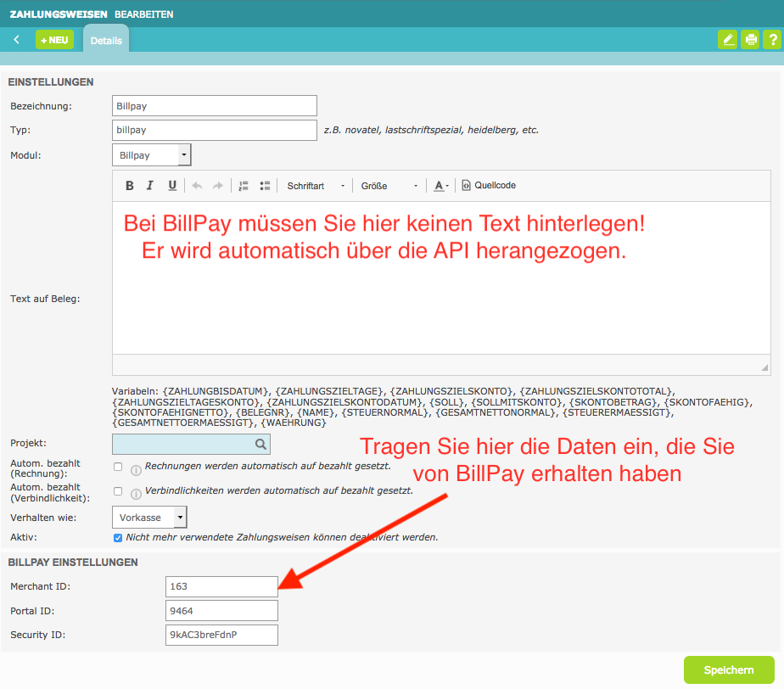784x689 pixels.
Task: Open the text color picker
Action: coord(441,186)
